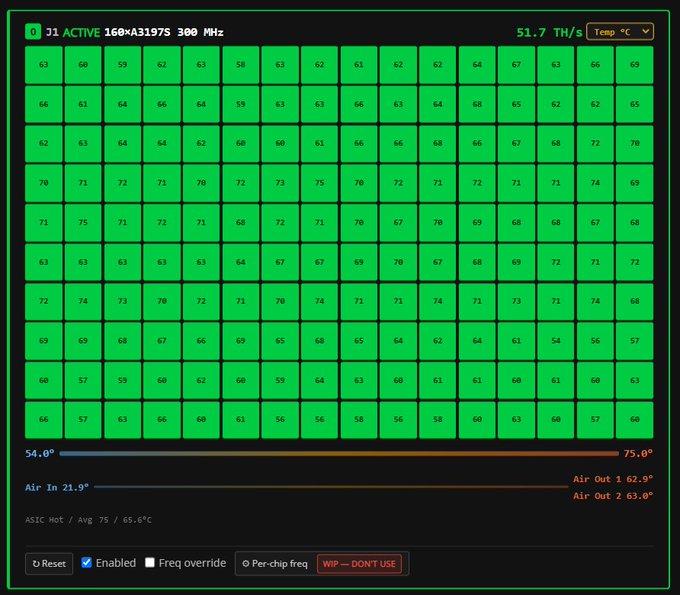The width and height of the screenshot is (680, 595).
Task: Click the chip temperature gradient legend bar
Action: pyautogui.click(x=339, y=454)
